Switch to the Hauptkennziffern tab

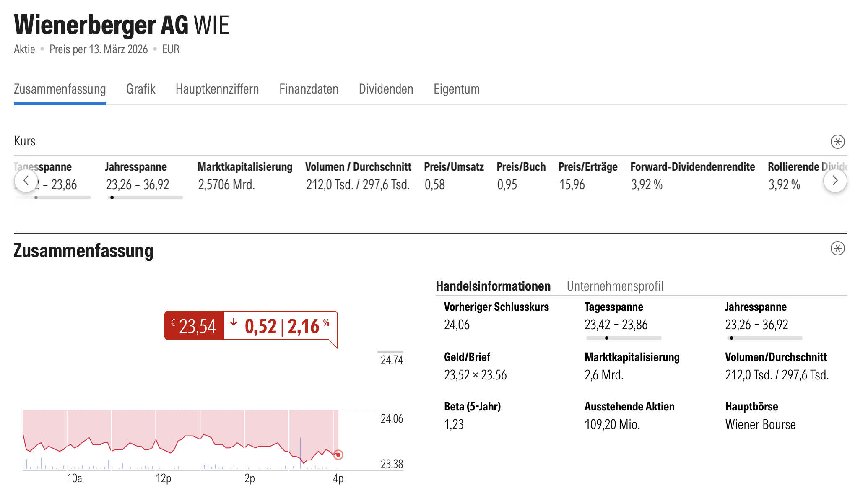pyautogui.click(x=217, y=89)
